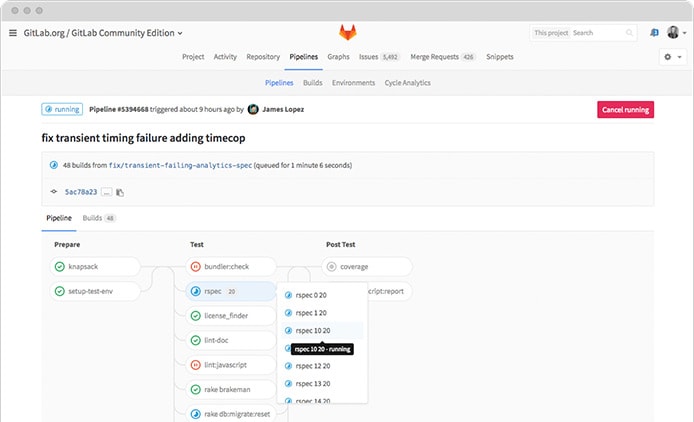Screen dimensions: 694x422
Task: Click the GitLab fox logo
Action: pyautogui.click(x=347, y=32)
